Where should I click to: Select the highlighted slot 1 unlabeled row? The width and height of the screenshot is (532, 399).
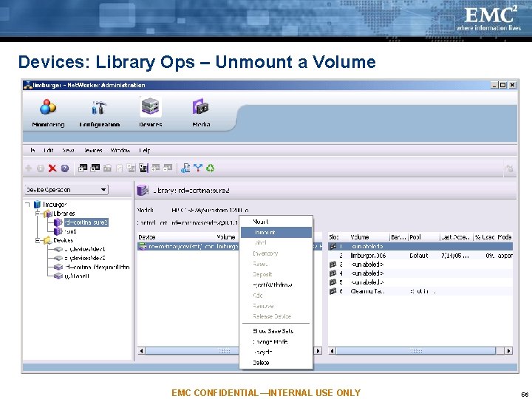420,246
